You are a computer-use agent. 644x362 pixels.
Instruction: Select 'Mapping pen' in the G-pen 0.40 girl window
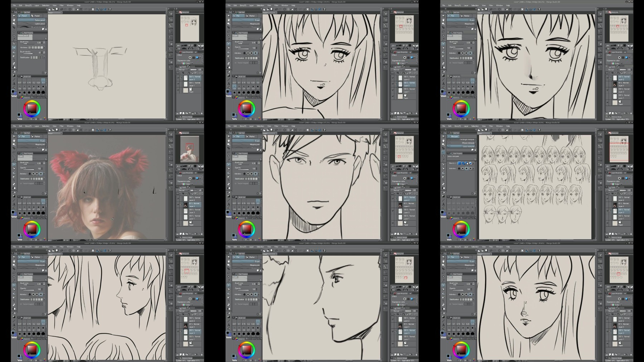tap(246, 24)
